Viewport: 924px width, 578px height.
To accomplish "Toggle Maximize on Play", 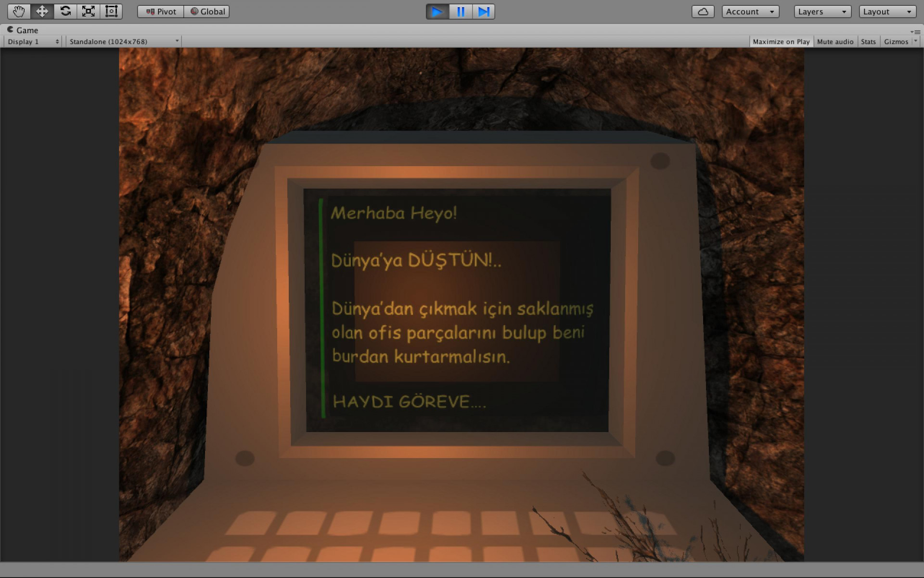I will click(x=781, y=41).
